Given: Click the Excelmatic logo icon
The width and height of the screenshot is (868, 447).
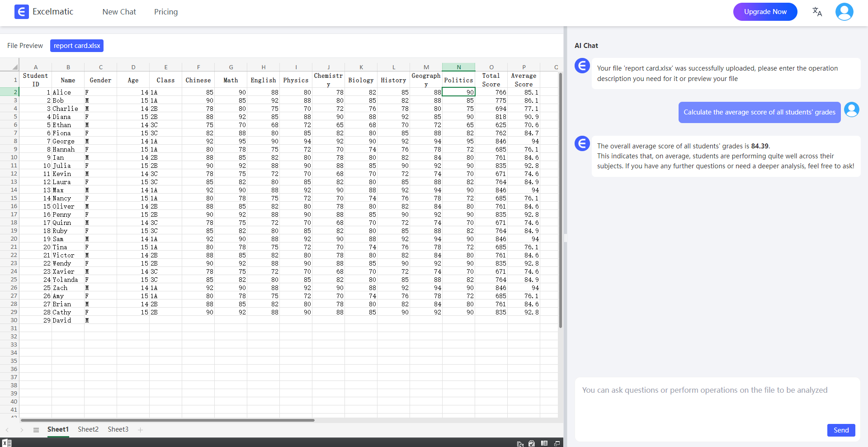Looking at the screenshot, I should pyautogui.click(x=21, y=11).
